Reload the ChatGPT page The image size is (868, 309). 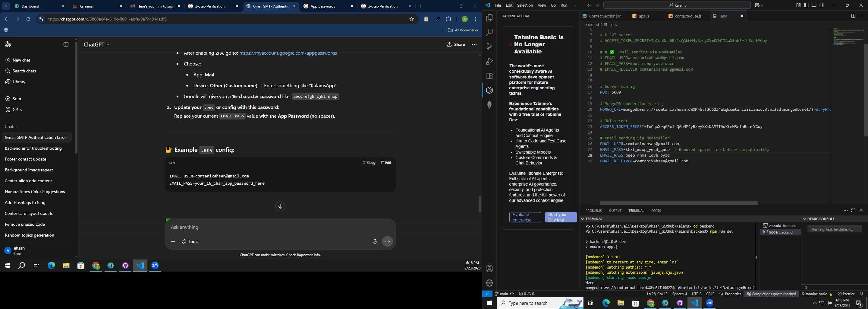28,19
